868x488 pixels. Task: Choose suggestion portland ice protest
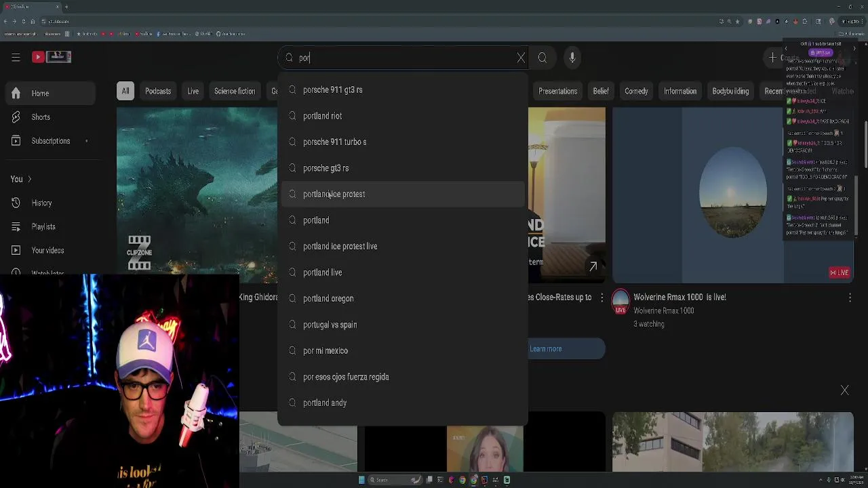[x=403, y=194]
